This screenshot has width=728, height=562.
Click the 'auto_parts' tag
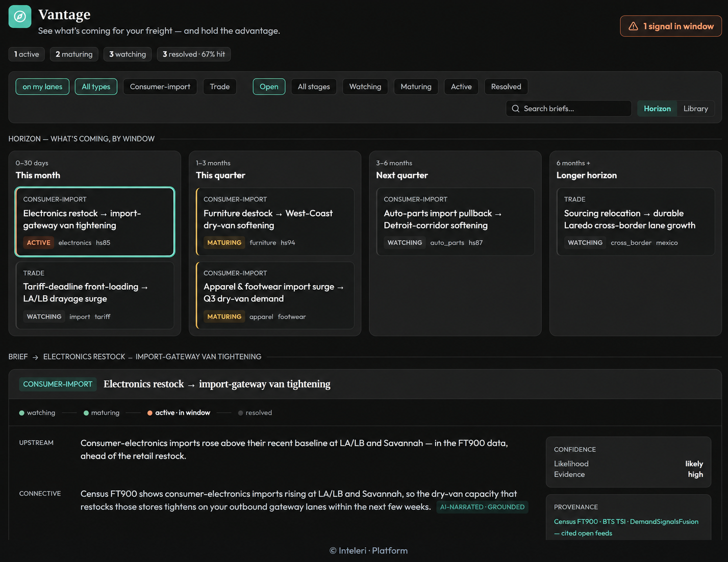(447, 243)
